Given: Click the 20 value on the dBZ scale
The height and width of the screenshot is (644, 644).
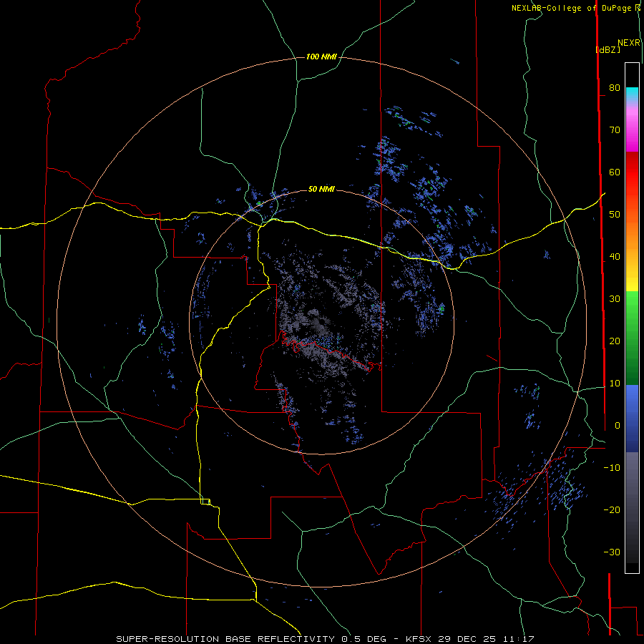Looking at the screenshot, I should click(615, 341).
